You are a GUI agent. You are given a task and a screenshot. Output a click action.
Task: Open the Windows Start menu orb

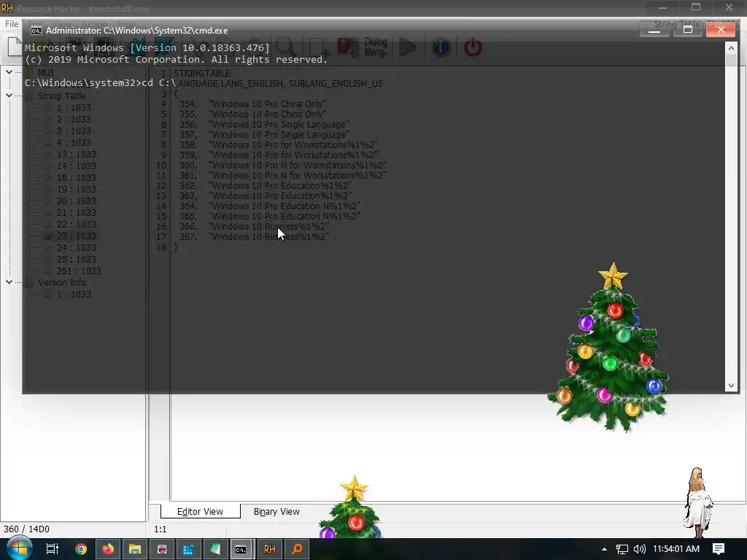[x=19, y=549]
